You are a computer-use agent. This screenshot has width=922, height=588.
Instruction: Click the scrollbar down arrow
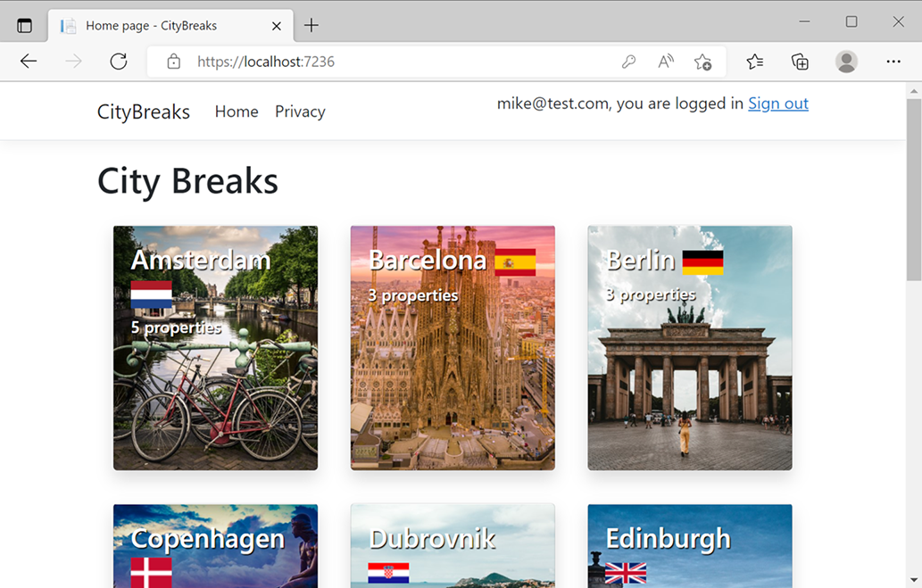pos(914,581)
